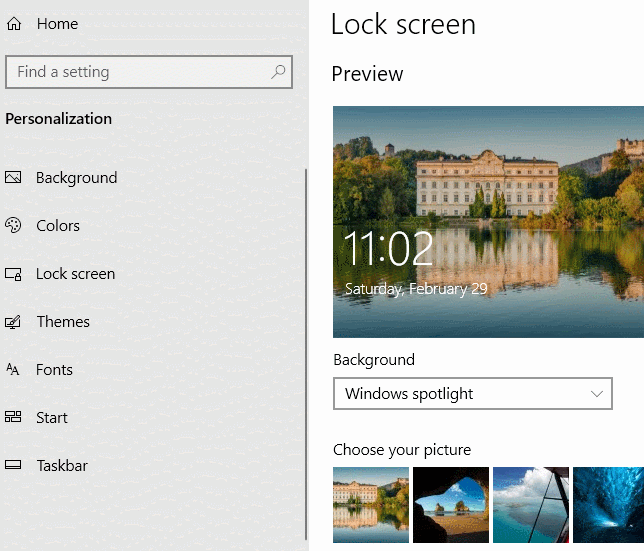The width and height of the screenshot is (644, 551).
Task: Click the Saturday, February 29 date
Action: point(416,289)
